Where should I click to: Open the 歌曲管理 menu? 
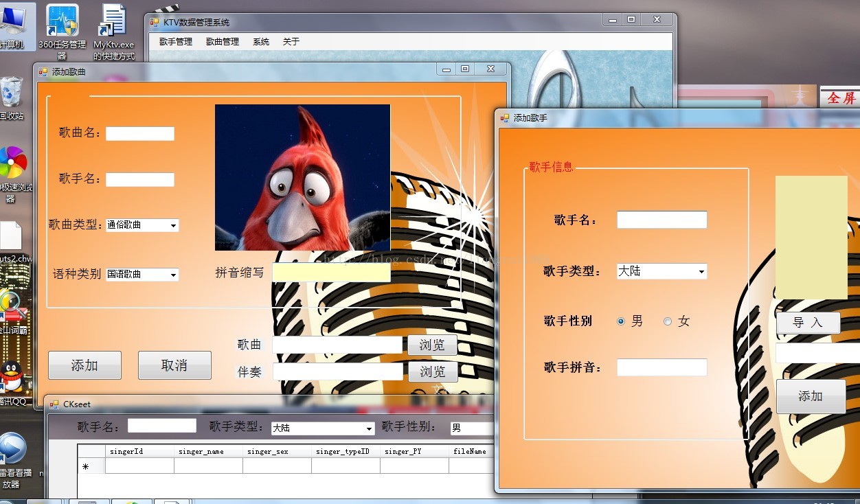coord(223,42)
